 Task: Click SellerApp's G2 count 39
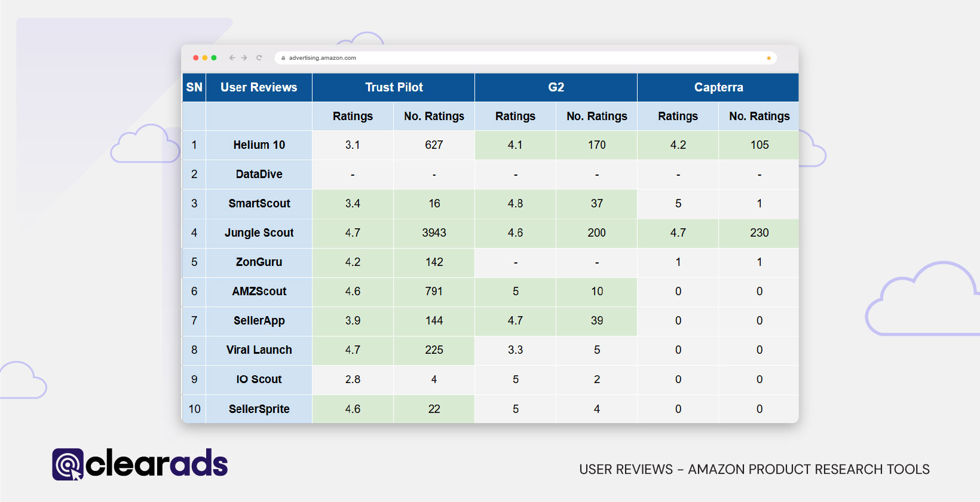pos(596,320)
